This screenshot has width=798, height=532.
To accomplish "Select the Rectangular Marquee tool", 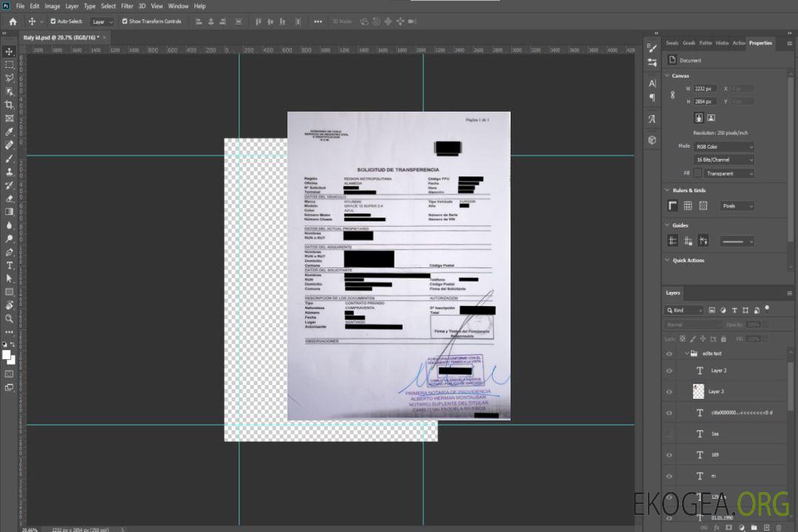I will click(x=9, y=65).
